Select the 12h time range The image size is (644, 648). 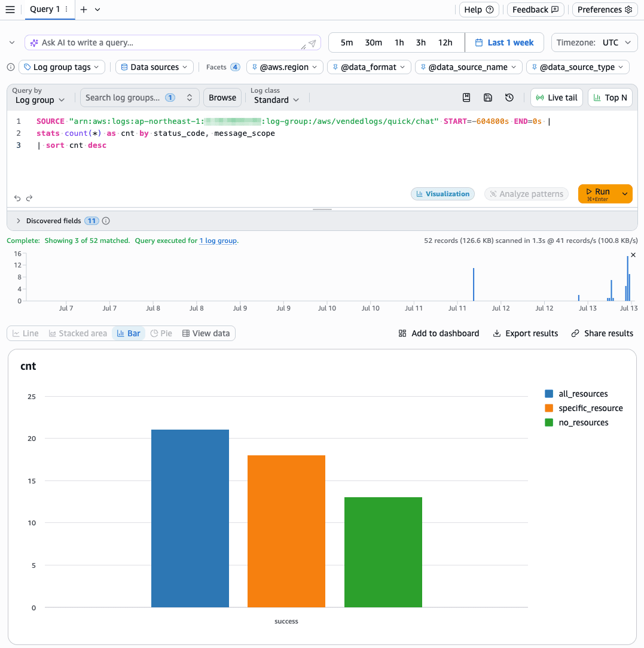click(x=445, y=42)
